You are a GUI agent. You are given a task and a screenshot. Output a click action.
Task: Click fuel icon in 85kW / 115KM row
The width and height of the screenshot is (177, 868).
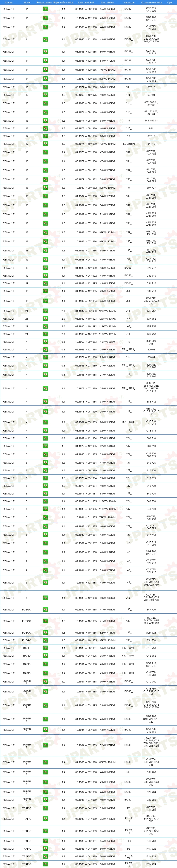(45, 79)
